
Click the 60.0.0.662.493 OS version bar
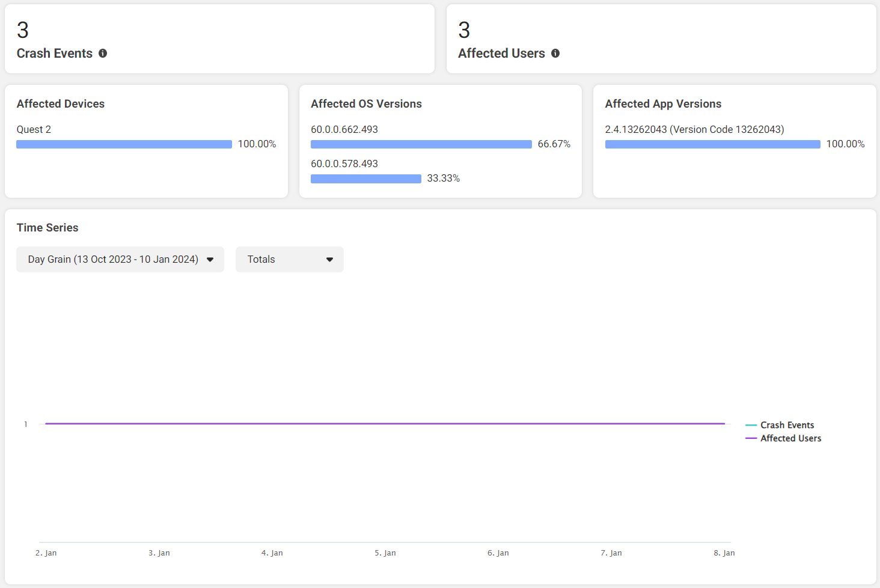[421, 144]
